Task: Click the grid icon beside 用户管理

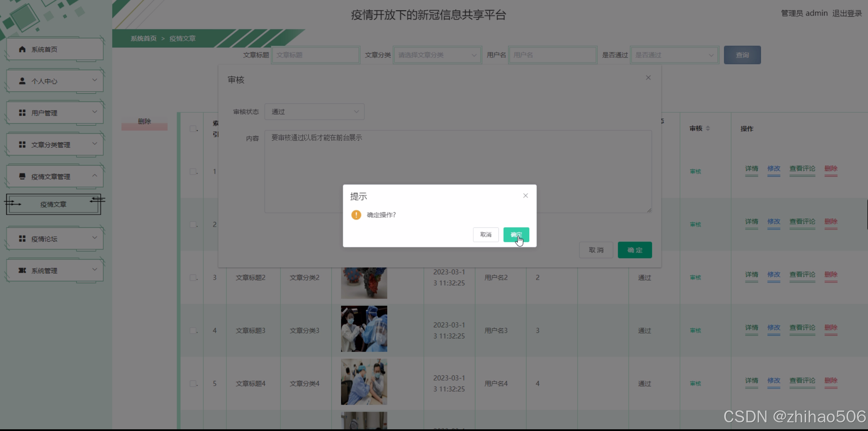Action: pyautogui.click(x=22, y=113)
